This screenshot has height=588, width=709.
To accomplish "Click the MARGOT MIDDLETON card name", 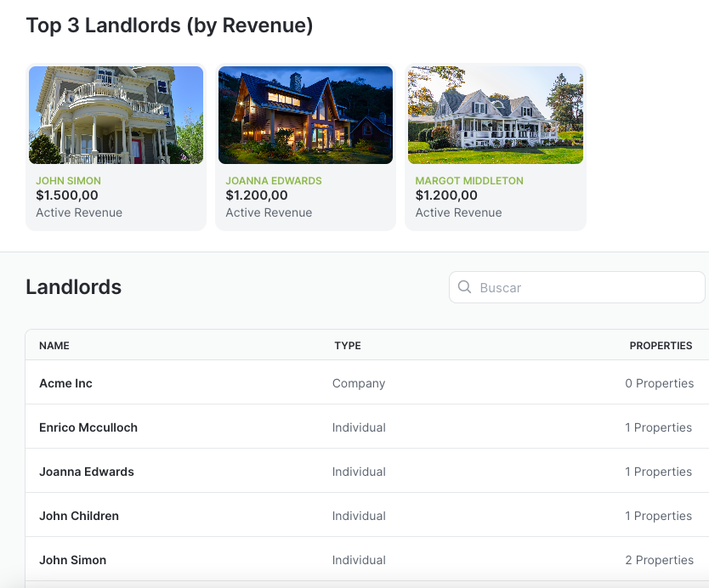I will point(469,181).
